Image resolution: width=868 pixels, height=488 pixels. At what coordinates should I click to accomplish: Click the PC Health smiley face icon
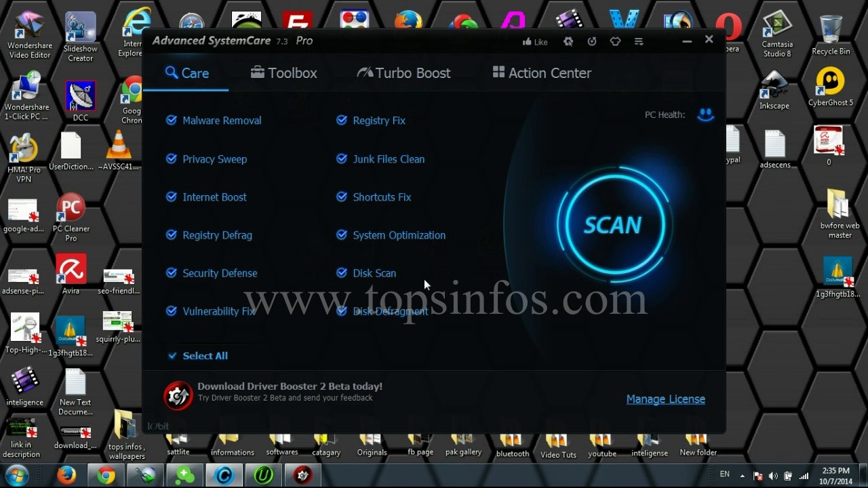[x=706, y=115]
